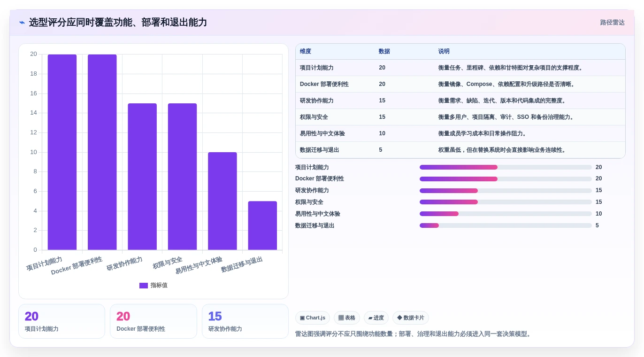Click the 路径雷达 label in header

coord(612,23)
